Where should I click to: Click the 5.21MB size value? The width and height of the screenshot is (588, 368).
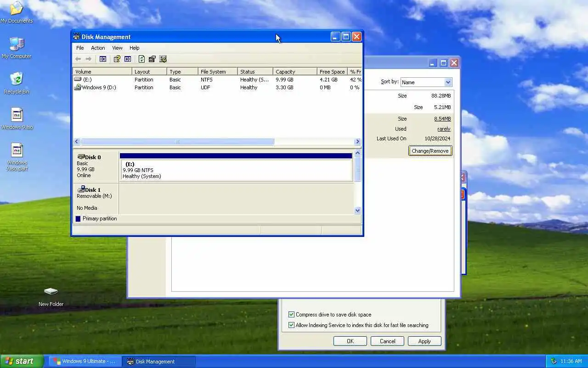coord(442,107)
